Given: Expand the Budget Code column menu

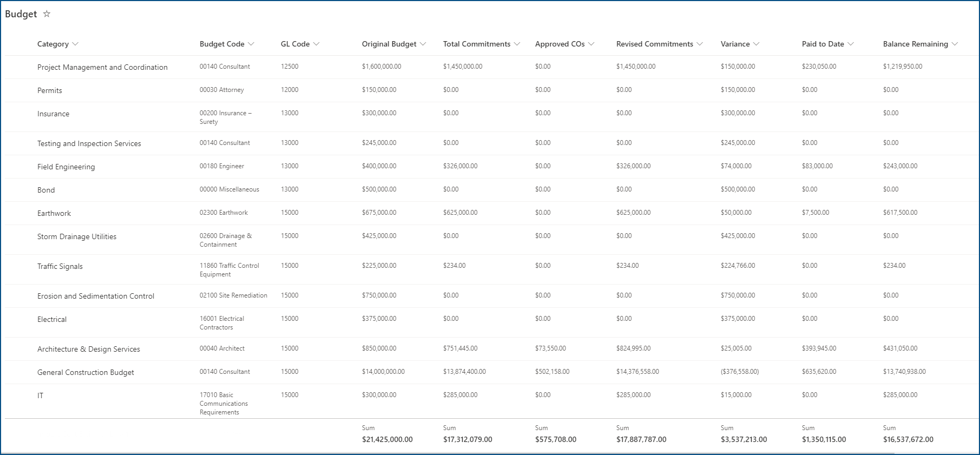Looking at the screenshot, I should [x=251, y=44].
